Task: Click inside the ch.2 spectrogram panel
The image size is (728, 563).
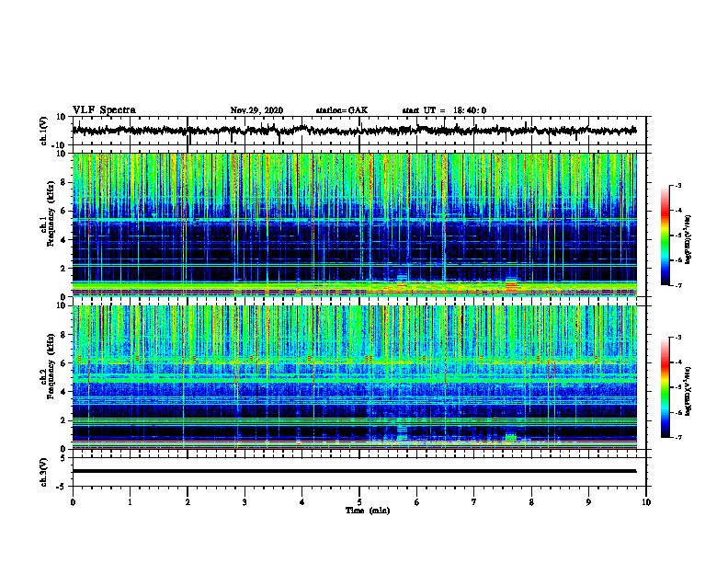Action: coord(355,377)
